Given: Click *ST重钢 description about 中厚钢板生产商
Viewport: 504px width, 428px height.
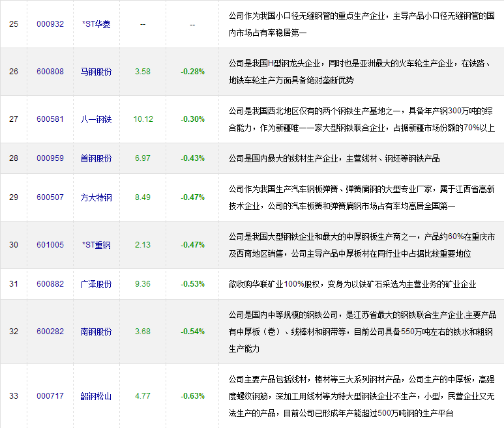Looking at the screenshot, I should [x=362, y=245].
